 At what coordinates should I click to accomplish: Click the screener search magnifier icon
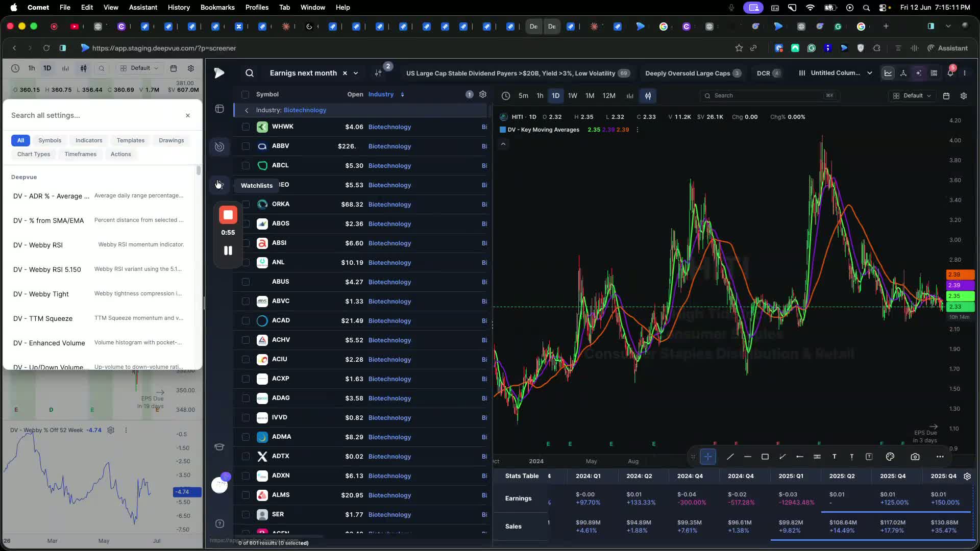(250, 73)
